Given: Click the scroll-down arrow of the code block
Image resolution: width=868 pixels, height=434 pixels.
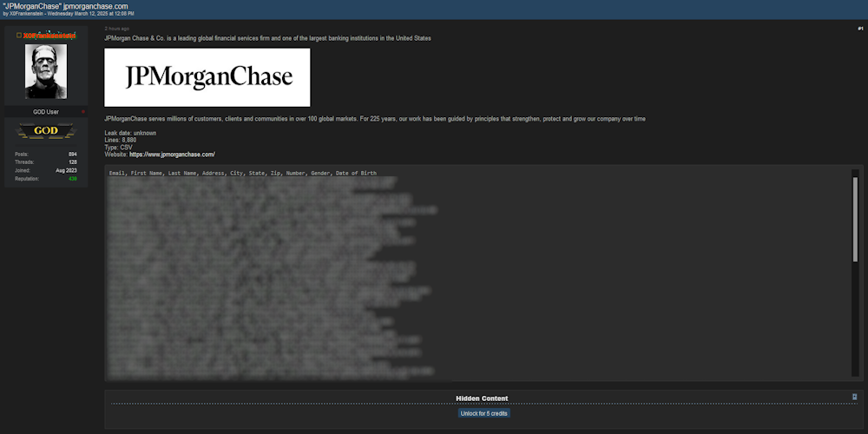Looking at the screenshot, I should pos(855,374).
